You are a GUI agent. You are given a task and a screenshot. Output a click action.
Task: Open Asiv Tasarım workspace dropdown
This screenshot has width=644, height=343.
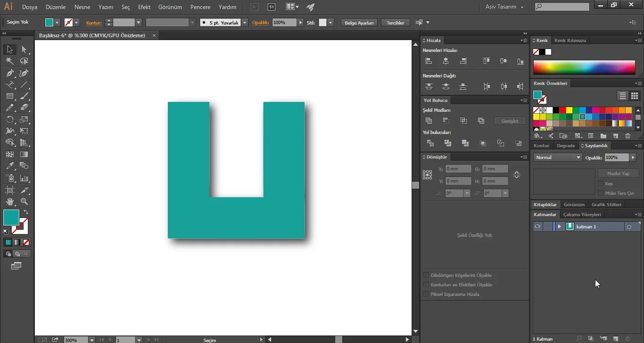(504, 7)
